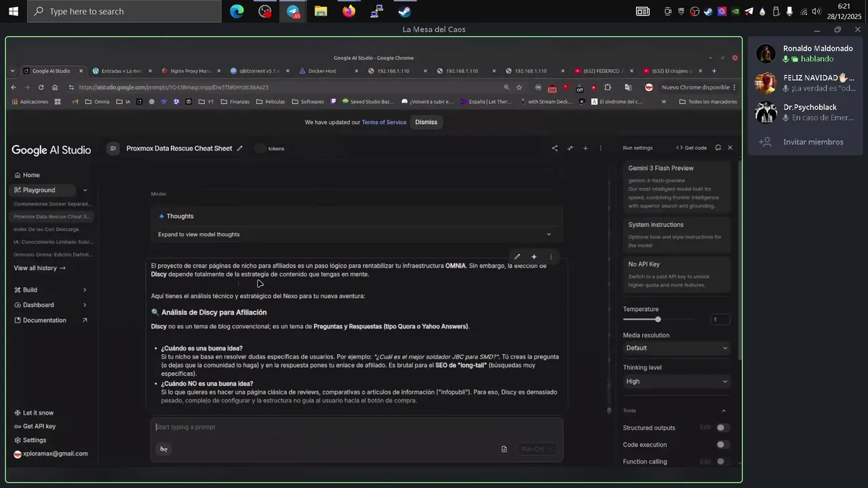Click Invitar miembros in the call panel
868x488 pixels.
(804, 142)
